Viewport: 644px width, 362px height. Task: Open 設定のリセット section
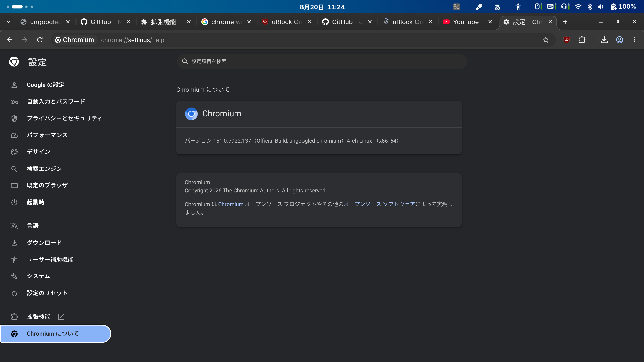(x=56, y=293)
